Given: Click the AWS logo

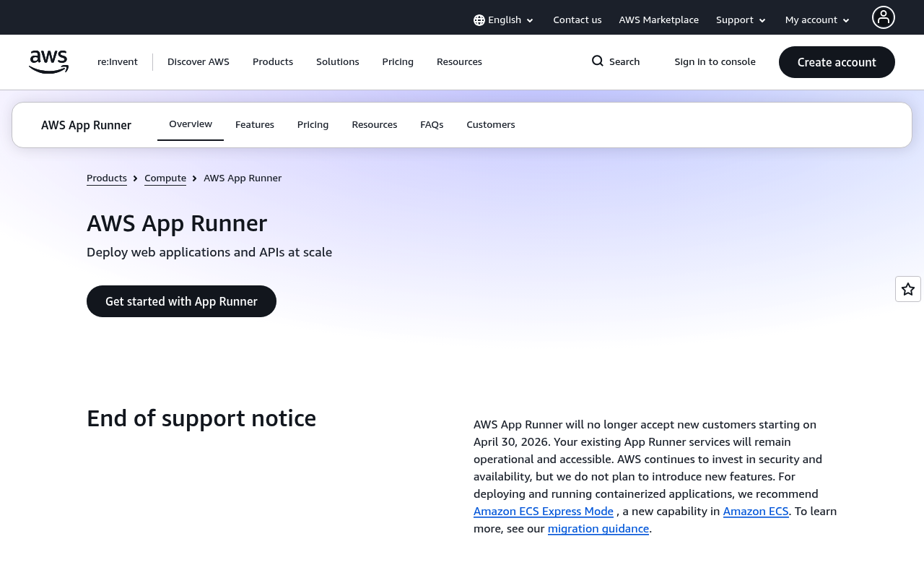Looking at the screenshot, I should coord(48,62).
